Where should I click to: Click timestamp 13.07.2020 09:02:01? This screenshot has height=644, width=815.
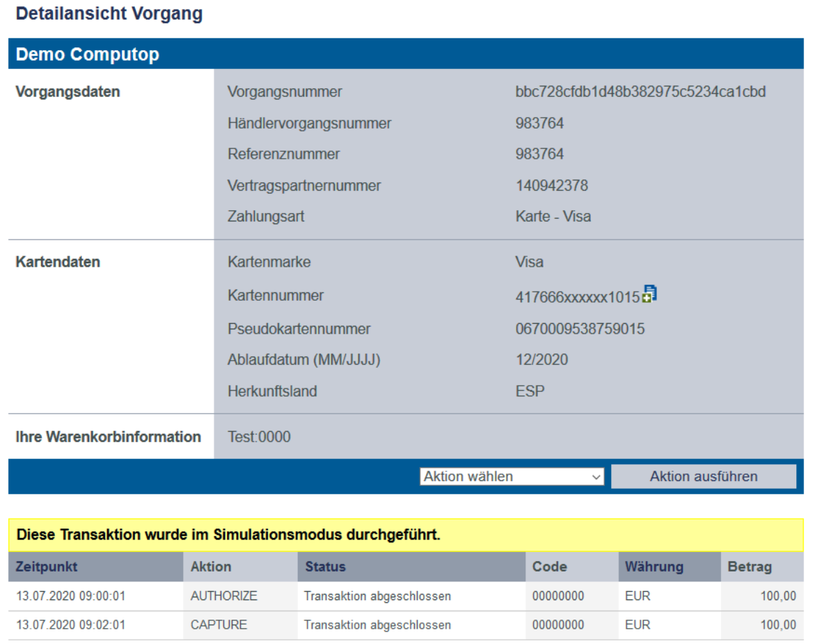click(x=71, y=625)
